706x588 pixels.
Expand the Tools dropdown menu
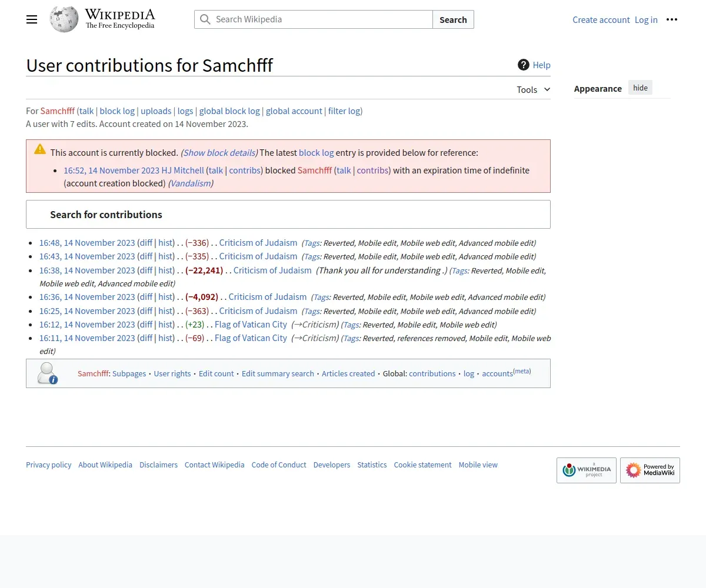pos(534,89)
